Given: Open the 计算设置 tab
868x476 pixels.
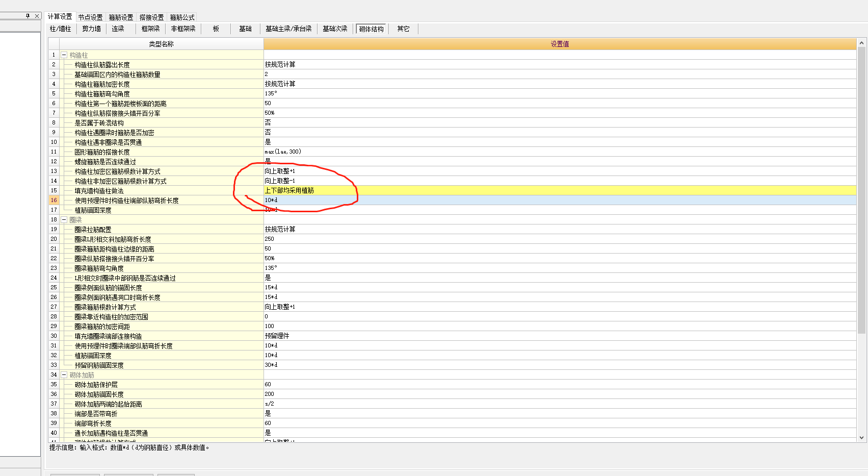Looking at the screenshot, I should pyautogui.click(x=60, y=17).
